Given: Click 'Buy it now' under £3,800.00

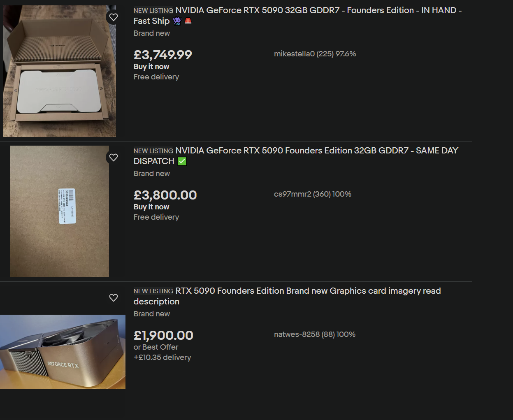Looking at the screenshot, I should (x=151, y=207).
